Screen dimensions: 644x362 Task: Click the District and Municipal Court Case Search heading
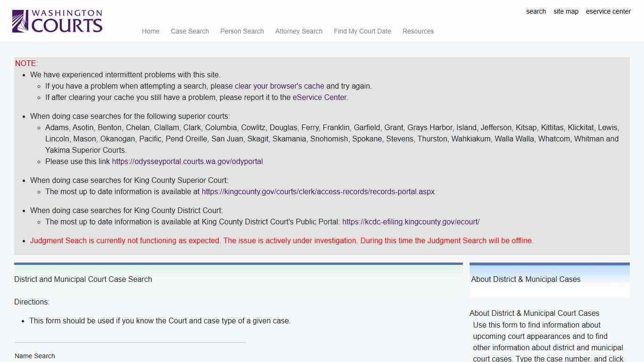click(83, 279)
